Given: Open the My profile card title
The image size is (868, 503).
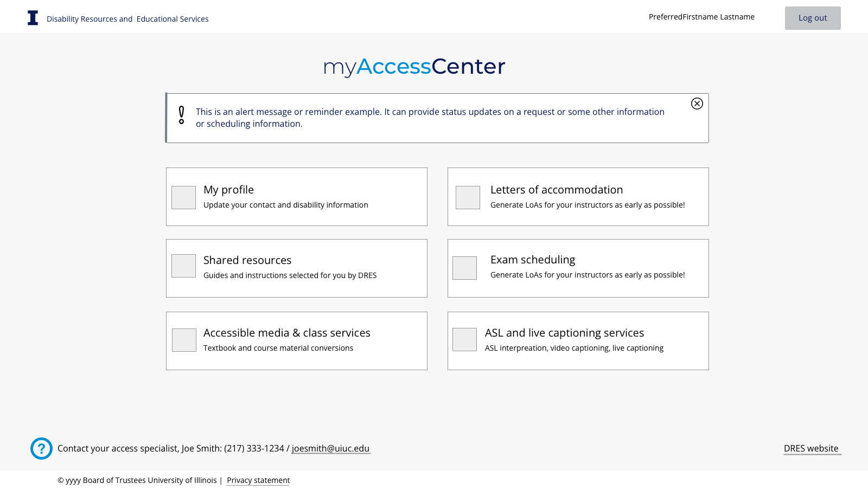Looking at the screenshot, I should click(228, 190).
